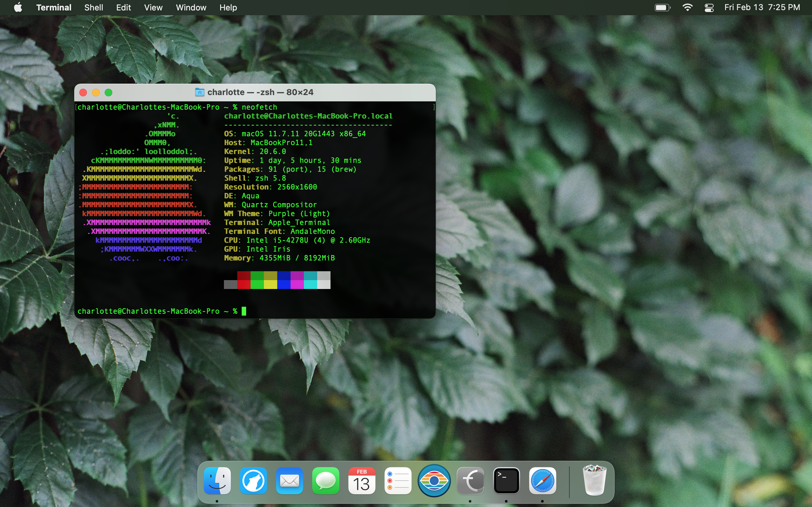
Task: Click the date and time in the menu bar
Action: [762, 7]
